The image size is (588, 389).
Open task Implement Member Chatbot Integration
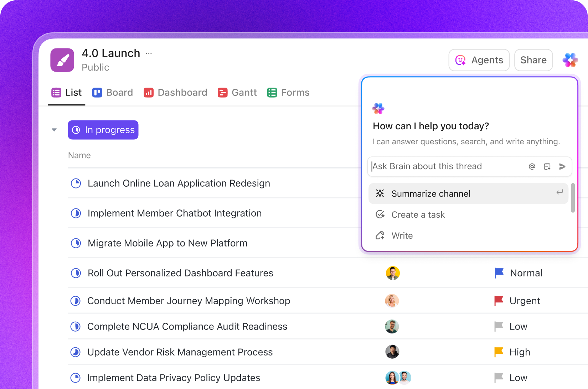[x=175, y=213]
